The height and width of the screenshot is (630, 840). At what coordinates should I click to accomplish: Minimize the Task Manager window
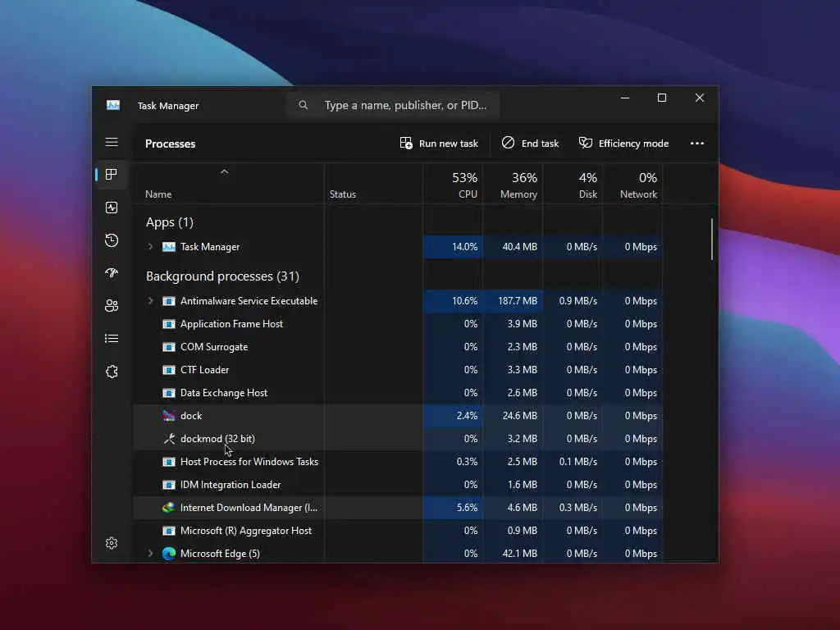tap(624, 98)
